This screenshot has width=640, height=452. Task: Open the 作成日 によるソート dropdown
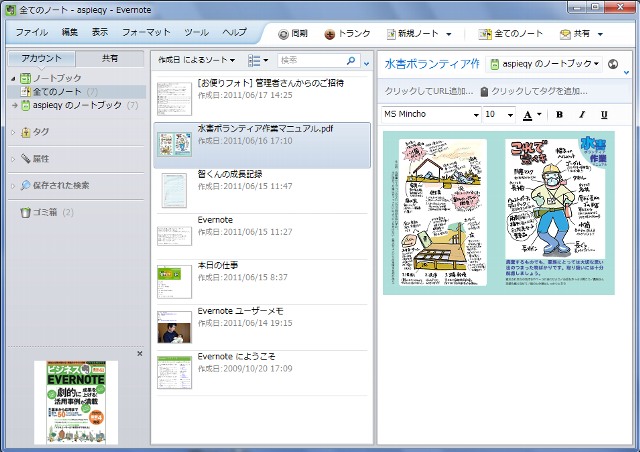[x=196, y=60]
